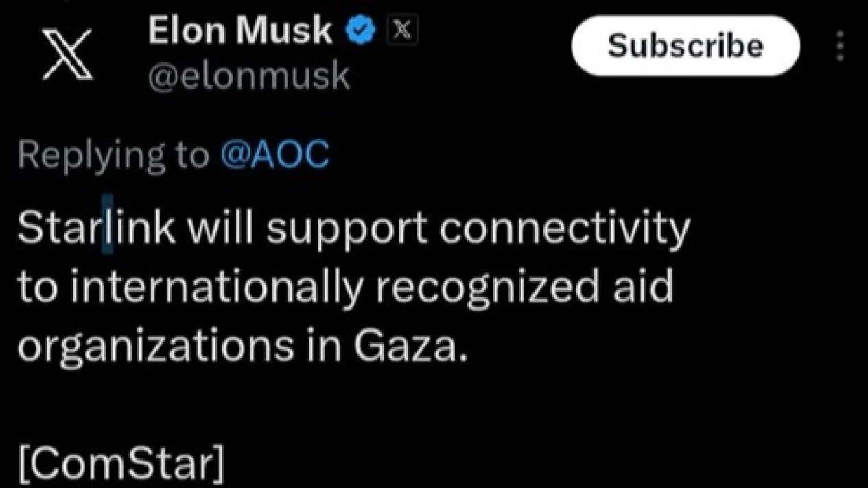This screenshot has width=868, height=488.
Task: Tap the X brand mark beside the checkmark
Action: 402,29
